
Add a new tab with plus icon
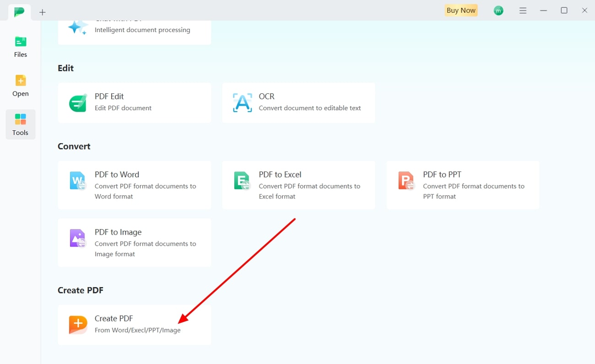(x=43, y=12)
